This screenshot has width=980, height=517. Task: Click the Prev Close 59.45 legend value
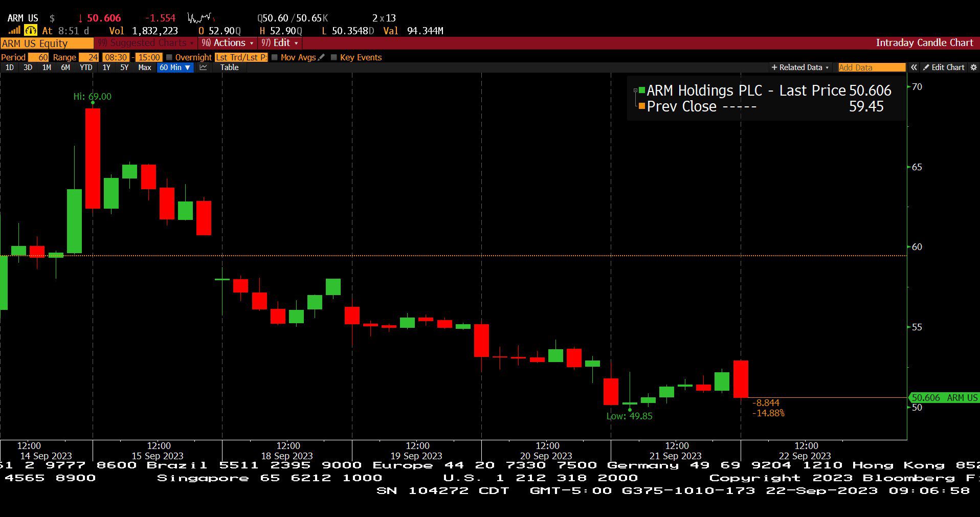click(x=866, y=106)
